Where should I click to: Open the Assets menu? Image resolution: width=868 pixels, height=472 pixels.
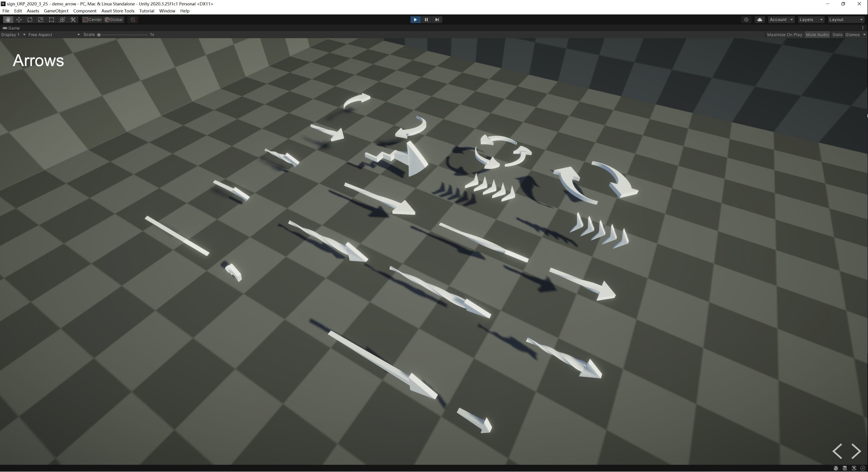[x=33, y=11]
